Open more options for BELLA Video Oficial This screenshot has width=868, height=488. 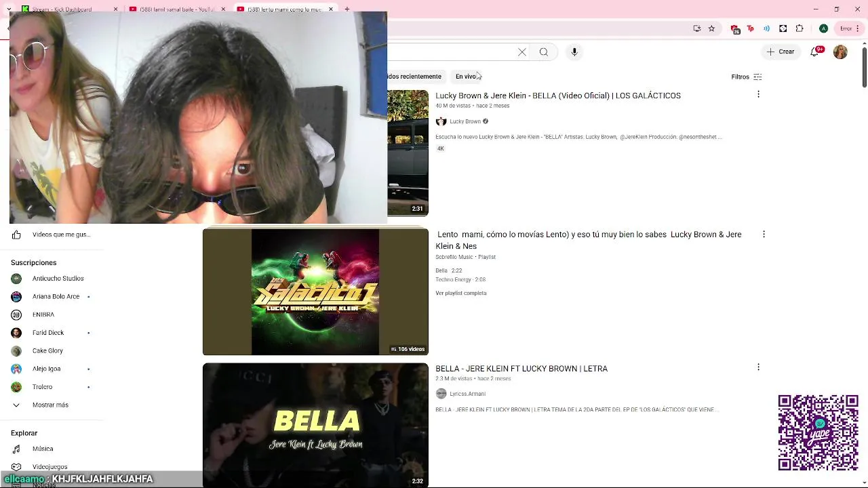[x=758, y=94]
